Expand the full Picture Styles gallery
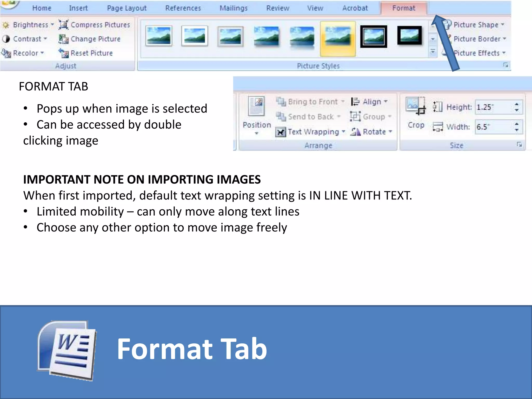Image resolution: width=532 pixels, height=399 pixels. click(x=433, y=52)
